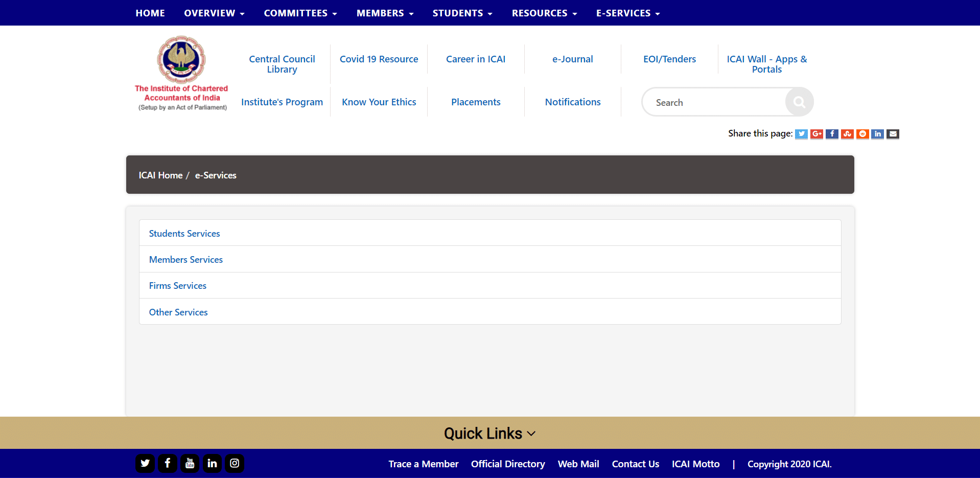Click Copyright 2020 ICAI text
The image size is (980, 478).
tap(789, 464)
